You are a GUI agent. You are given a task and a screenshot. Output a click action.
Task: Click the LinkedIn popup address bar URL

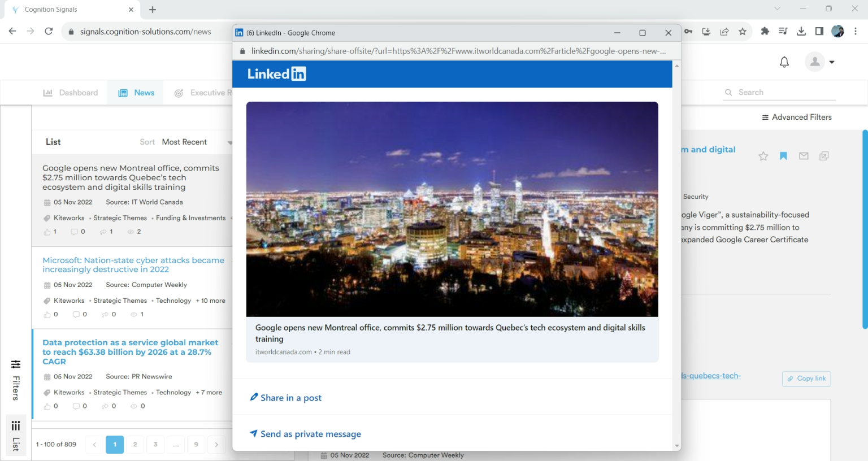point(458,51)
